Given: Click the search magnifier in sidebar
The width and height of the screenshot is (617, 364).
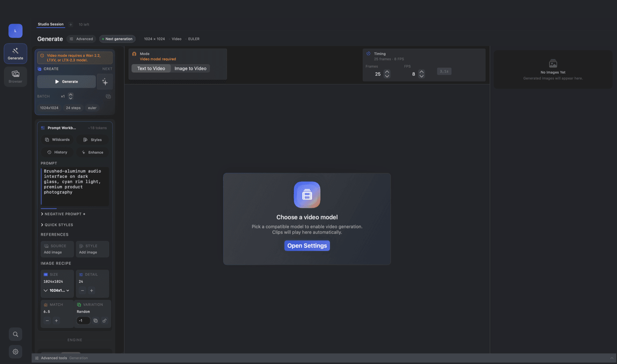Looking at the screenshot, I should point(15,334).
